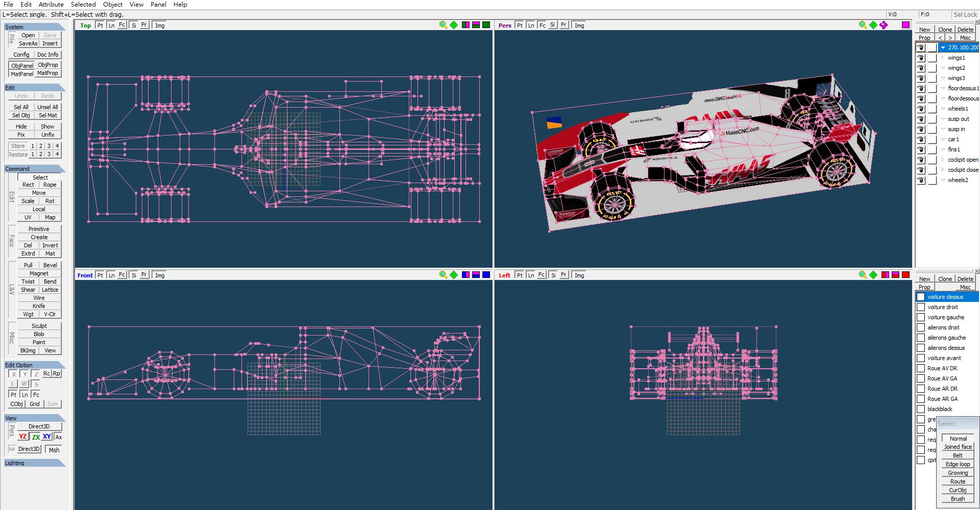Click the zoom magnifier in Top viewport
Viewport: 980px width, 510px height.
pyautogui.click(x=443, y=25)
